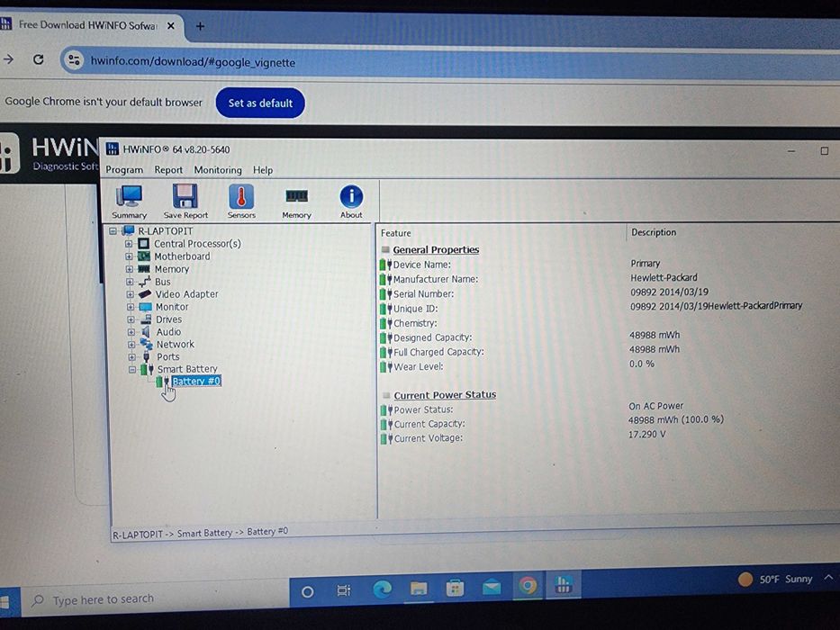This screenshot has width=840, height=630.
Task: Open Mail app from taskbar
Action: tap(492, 587)
